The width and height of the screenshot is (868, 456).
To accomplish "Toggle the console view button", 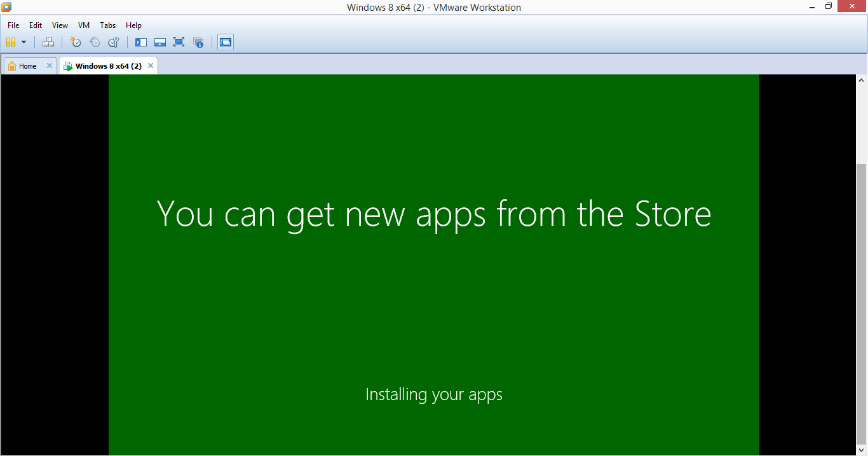I will [x=226, y=42].
